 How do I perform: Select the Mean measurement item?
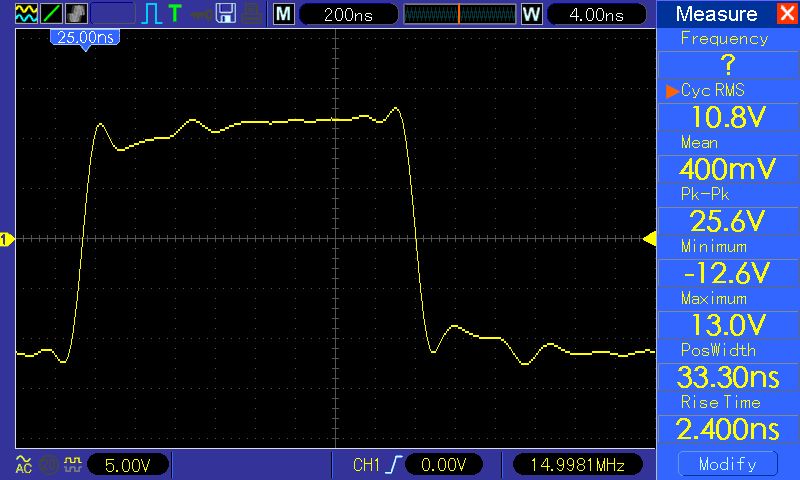[699, 142]
